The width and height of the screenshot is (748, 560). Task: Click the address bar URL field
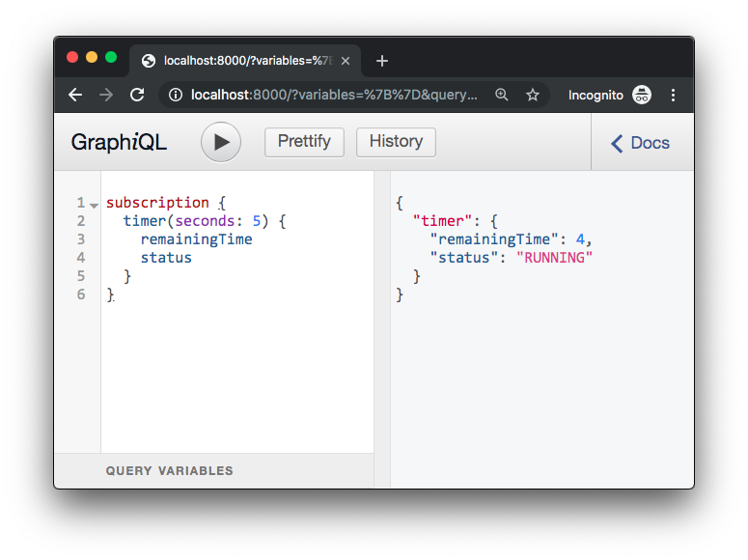[333, 95]
